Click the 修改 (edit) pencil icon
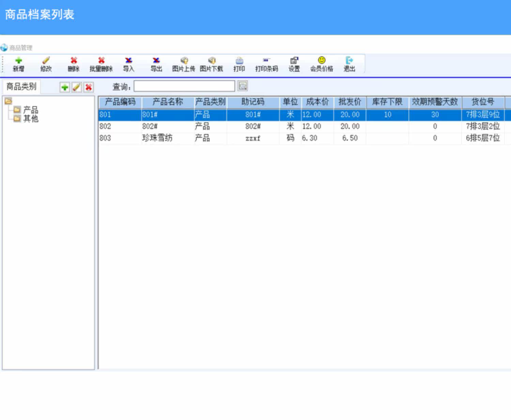The width and height of the screenshot is (511, 420). (46, 61)
